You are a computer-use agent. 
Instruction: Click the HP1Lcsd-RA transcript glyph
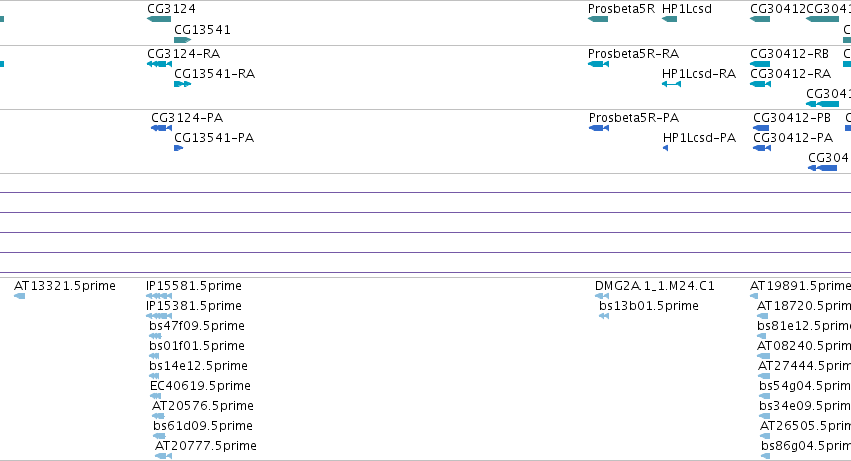point(671,84)
